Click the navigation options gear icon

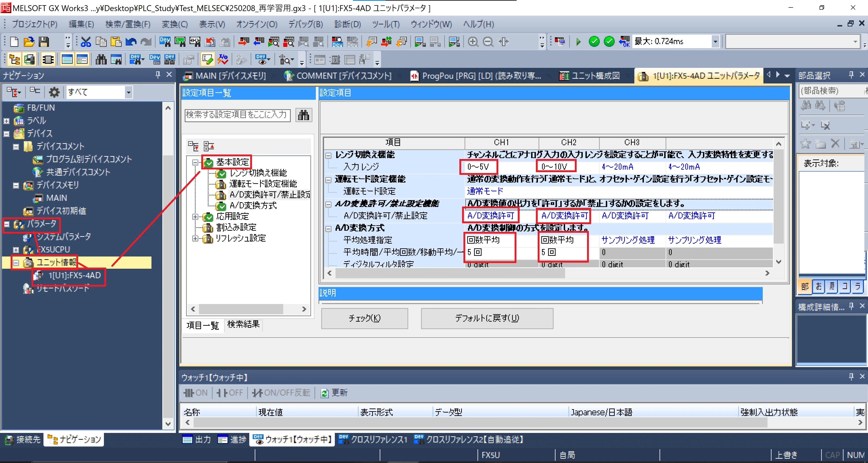[x=54, y=92]
